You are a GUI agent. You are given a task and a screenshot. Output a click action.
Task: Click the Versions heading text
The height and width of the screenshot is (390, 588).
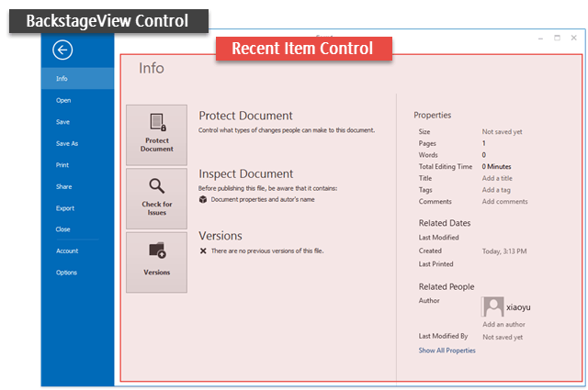click(x=220, y=236)
